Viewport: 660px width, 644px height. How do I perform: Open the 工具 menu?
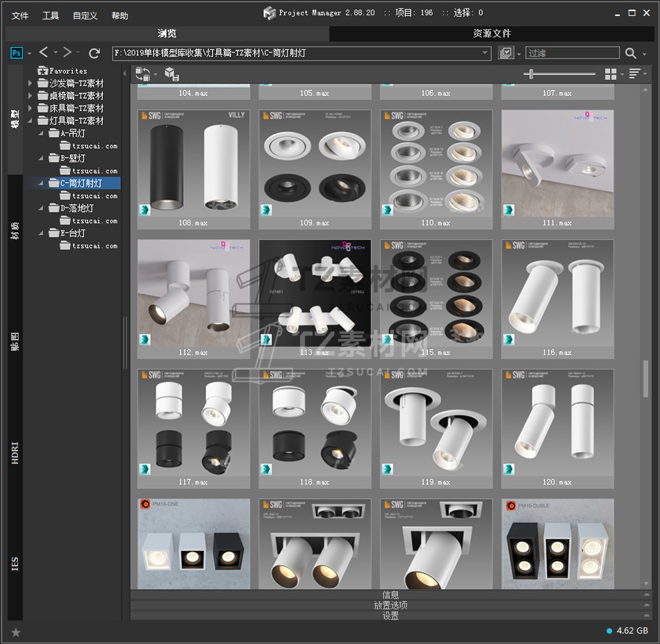tap(51, 15)
